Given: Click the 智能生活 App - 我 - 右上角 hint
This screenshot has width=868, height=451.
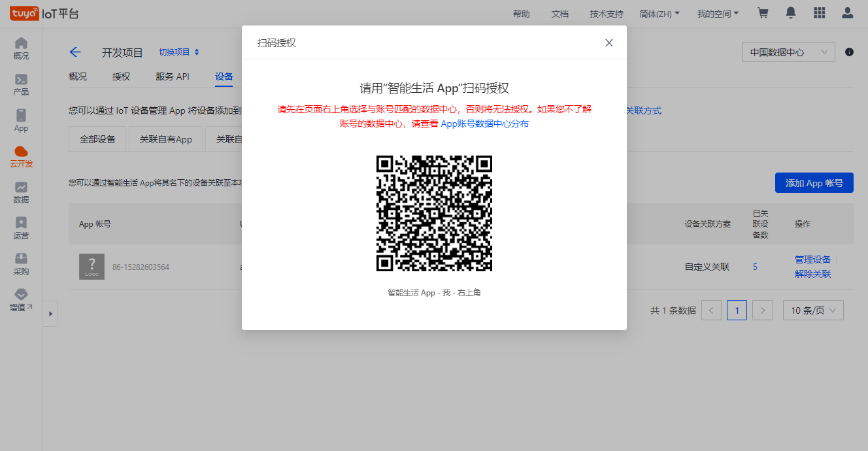Looking at the screenshot, I should point(434,293).
